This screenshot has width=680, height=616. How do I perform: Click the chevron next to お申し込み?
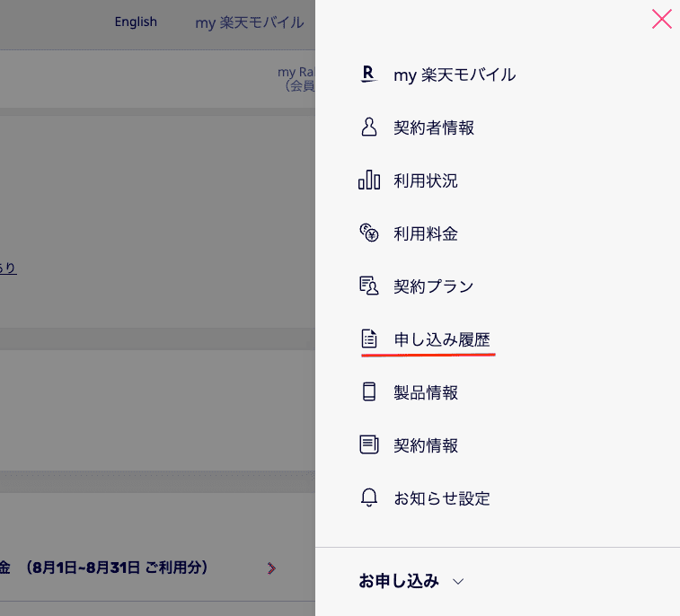pos(458,581)
